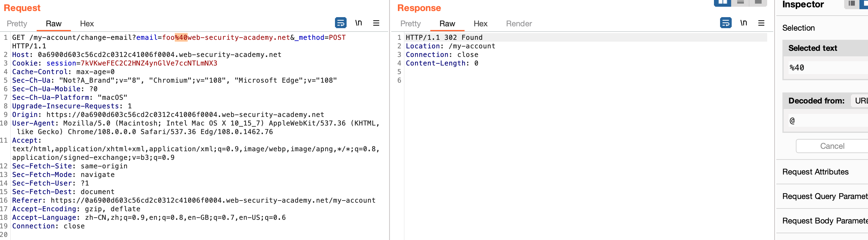Click the Content-Length: 0 response header
This screenshot has height=240, width=868.
tap(442, 63)
